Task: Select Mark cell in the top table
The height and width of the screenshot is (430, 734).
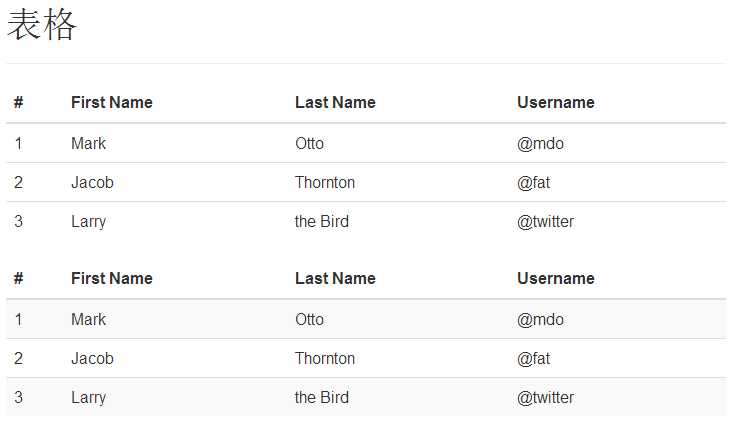Action: pos(88,143)
